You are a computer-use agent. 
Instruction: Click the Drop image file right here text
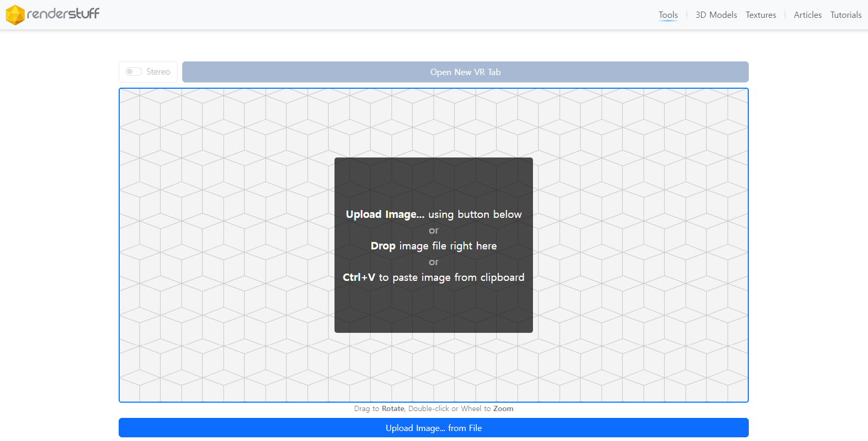click(433, 246)
